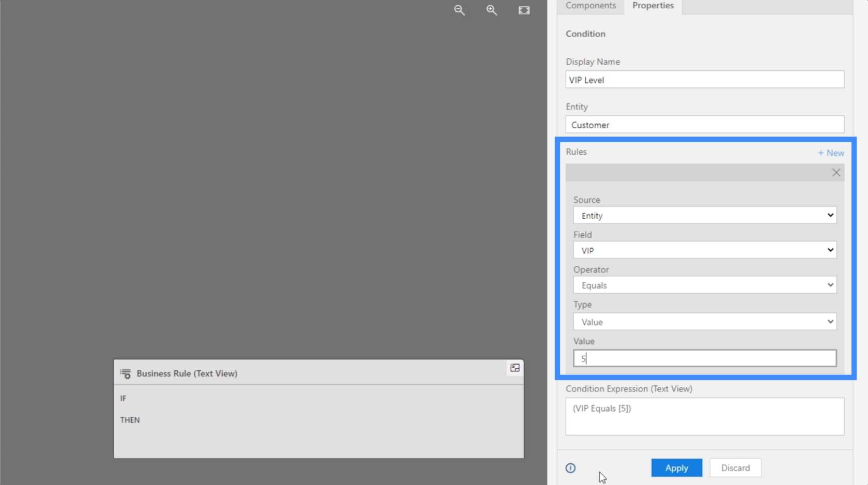Click the Business Rule (Text View) title
Image resolution: width=868 pixels, height=485 pixels.
pyautogui.click(x=187, y=373)
